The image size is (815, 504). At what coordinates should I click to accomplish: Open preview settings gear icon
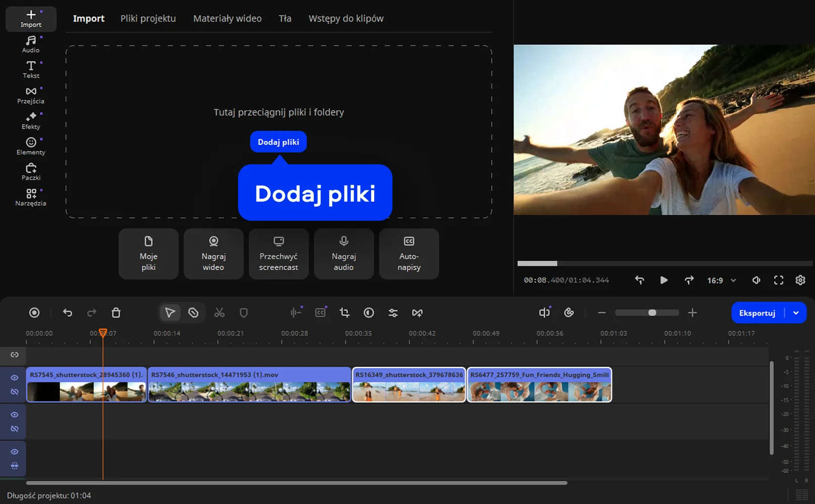800,280
